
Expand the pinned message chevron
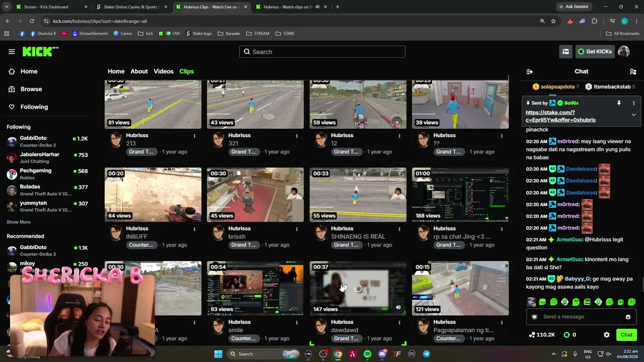(x=633, y=115)
